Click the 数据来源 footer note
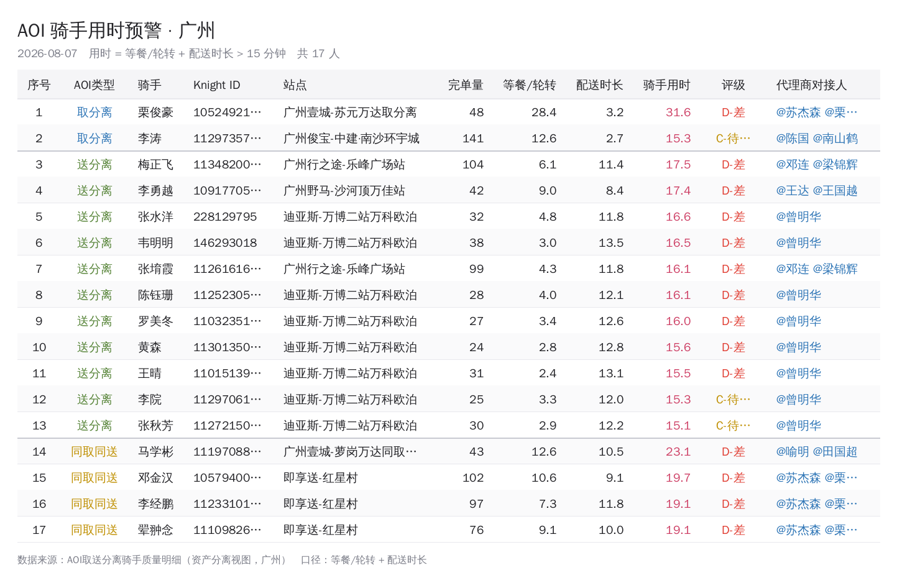897x588 pixels. point(222,560)
